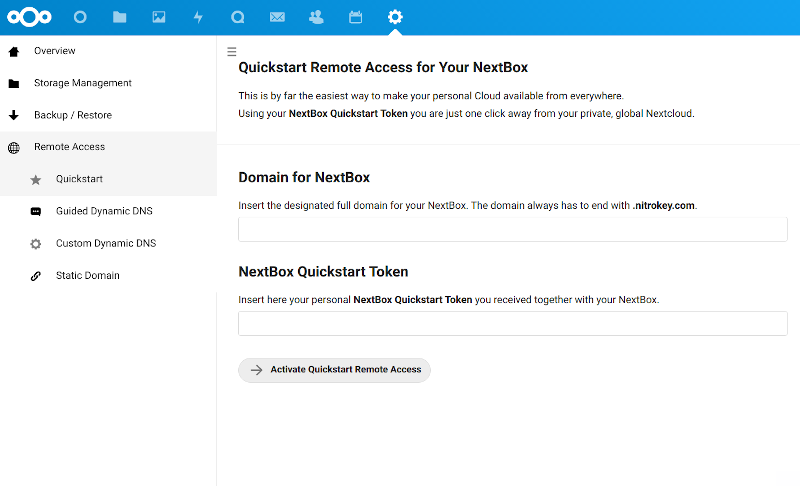Click the Domain for NextBox input field
This screenshot has height=486, width=800.
513,229
